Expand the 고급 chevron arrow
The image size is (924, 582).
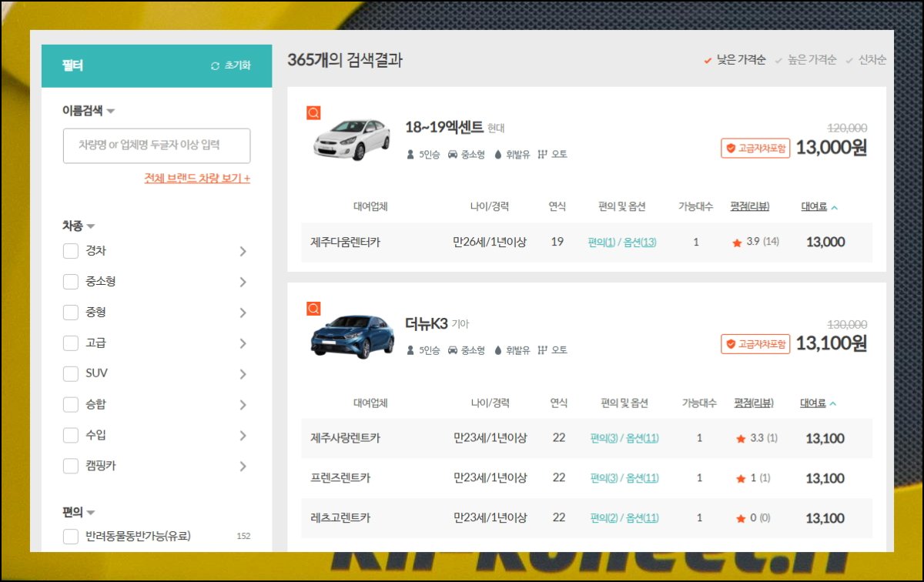tap(243, 343)
